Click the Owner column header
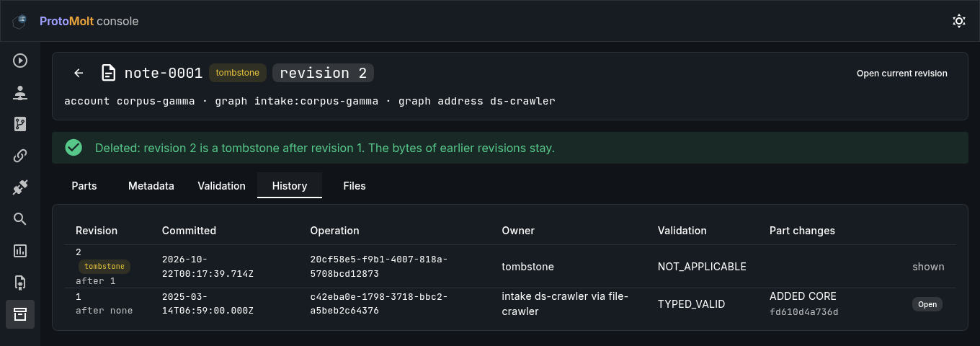 click(518, 231)
